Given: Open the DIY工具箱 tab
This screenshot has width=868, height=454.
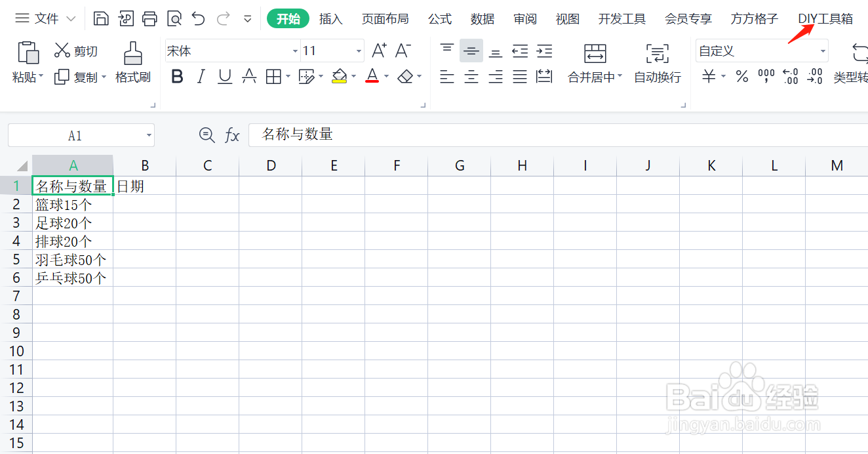Looking at the screenshot, I should [826, 19].
